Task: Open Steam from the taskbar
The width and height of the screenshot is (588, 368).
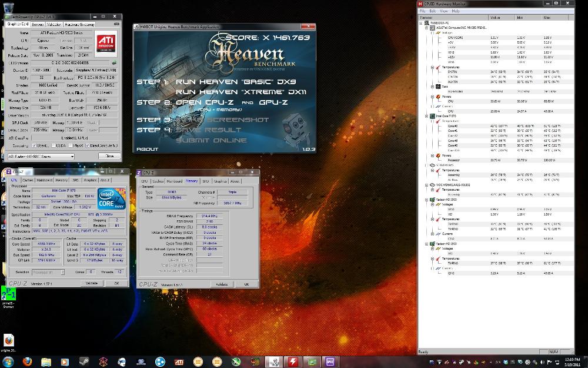Action: 83,362
